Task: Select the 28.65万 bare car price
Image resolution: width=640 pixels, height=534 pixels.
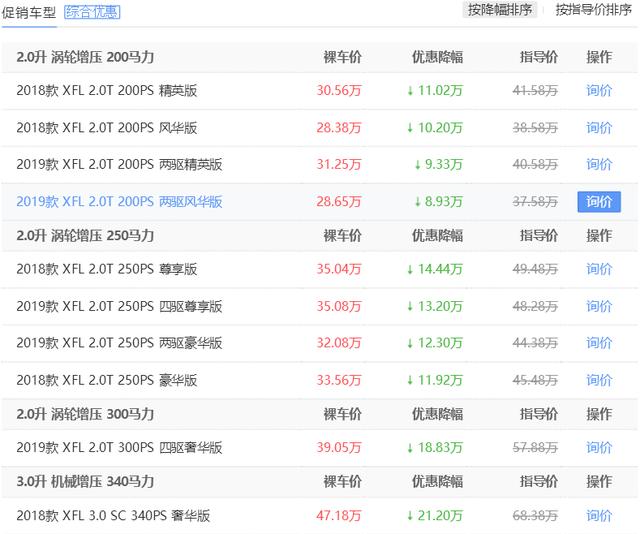Action: coord(339,202)
